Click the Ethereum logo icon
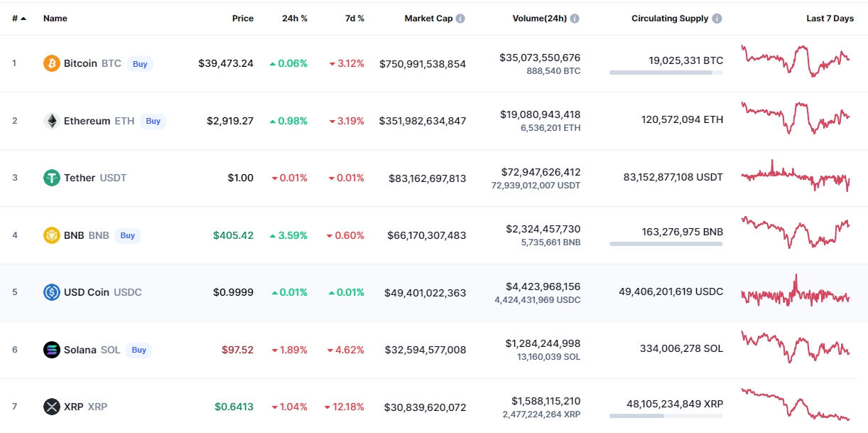 pyautogui.click(x=52, y=121)
